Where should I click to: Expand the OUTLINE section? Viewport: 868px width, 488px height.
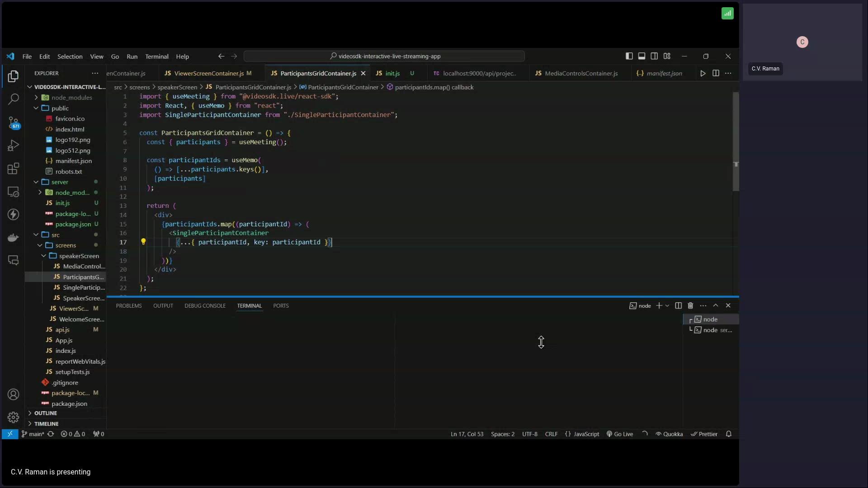[66, 413]
